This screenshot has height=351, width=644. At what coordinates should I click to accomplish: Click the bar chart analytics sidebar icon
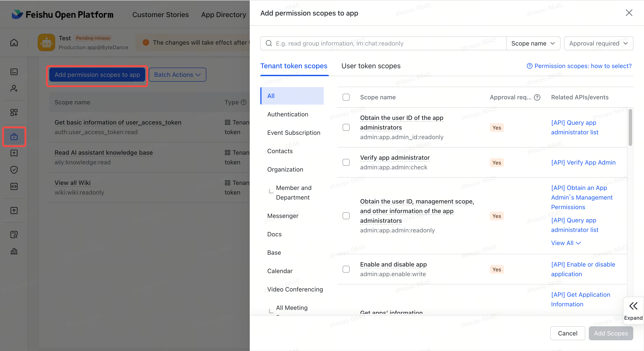14,251
